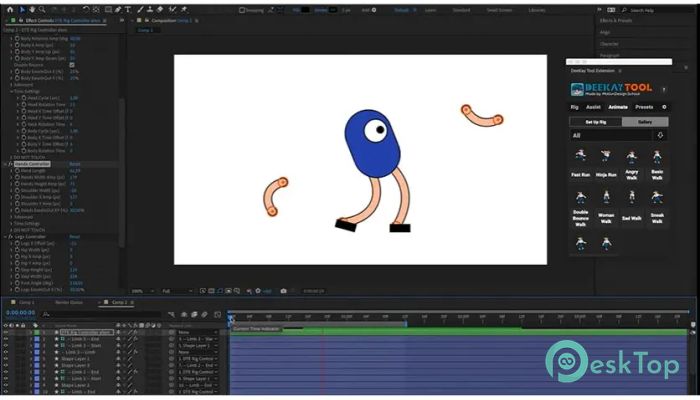Toggle visibility eye of Limb 3 -- End layer
The image size is (700, 400).
pos(6,339)
